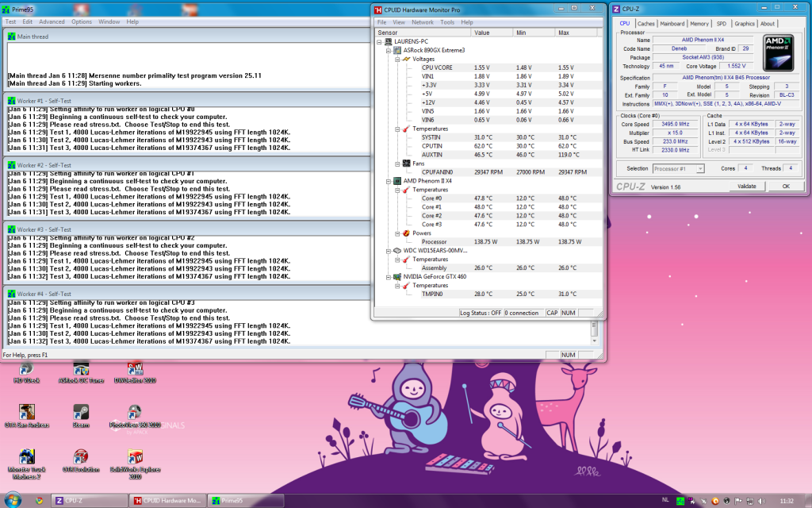Collapse the Fans tree node
The height and width of the screenshot is (508, 812).
(x=398, y=164)
